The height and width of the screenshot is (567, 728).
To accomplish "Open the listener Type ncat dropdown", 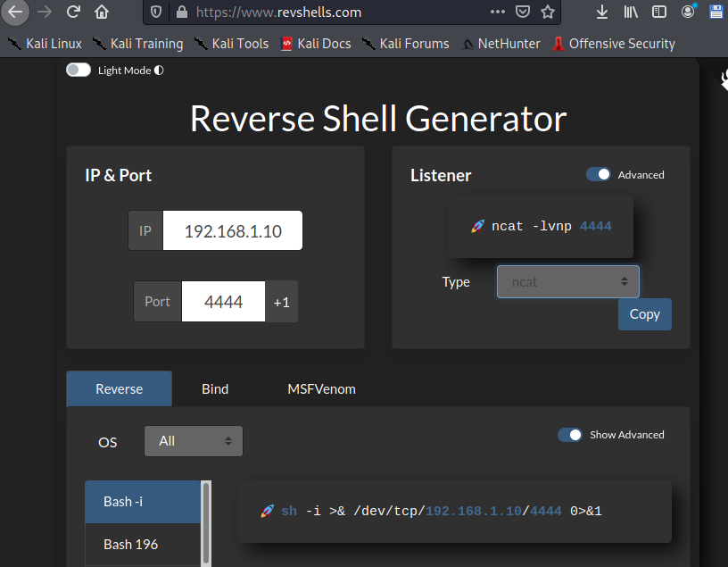I will pyautogui.click(x=567, y=281).
